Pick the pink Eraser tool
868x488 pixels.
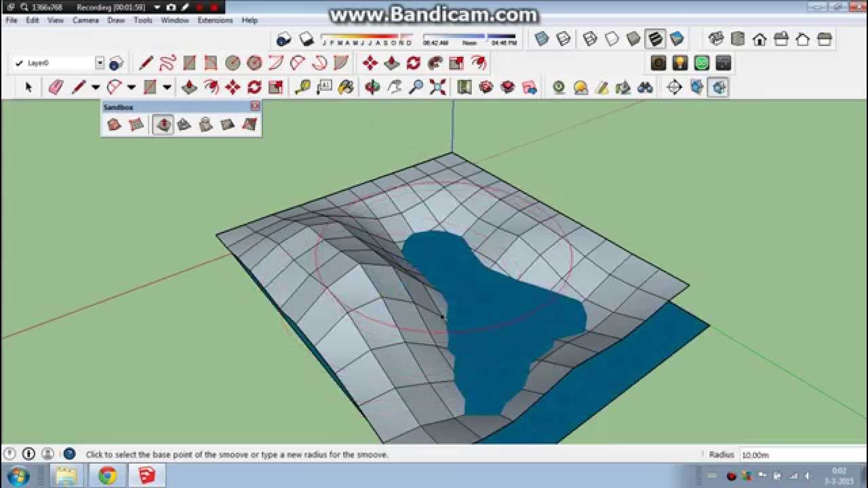[x=56, y=87]
